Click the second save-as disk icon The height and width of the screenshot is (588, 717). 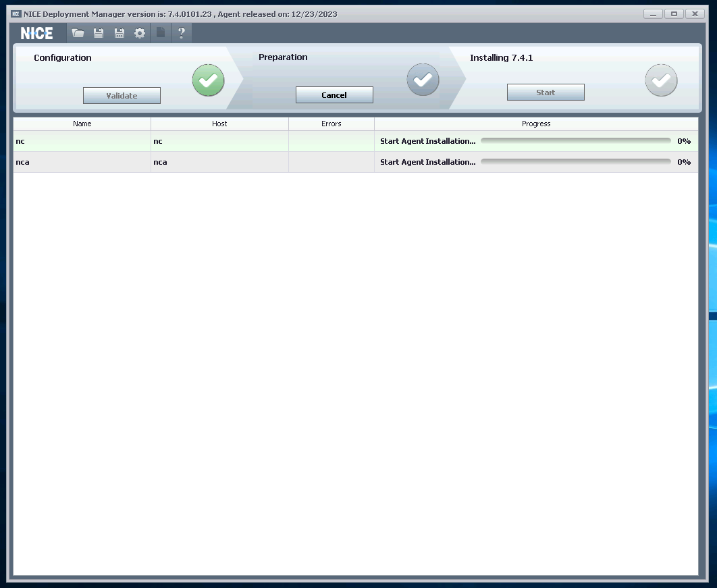(120, 33)
